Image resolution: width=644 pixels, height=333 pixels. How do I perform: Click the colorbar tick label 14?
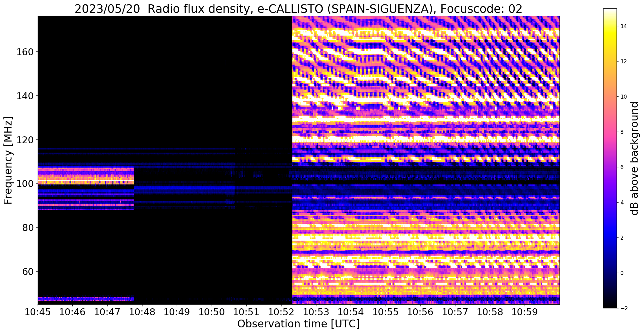pos(624,26)
